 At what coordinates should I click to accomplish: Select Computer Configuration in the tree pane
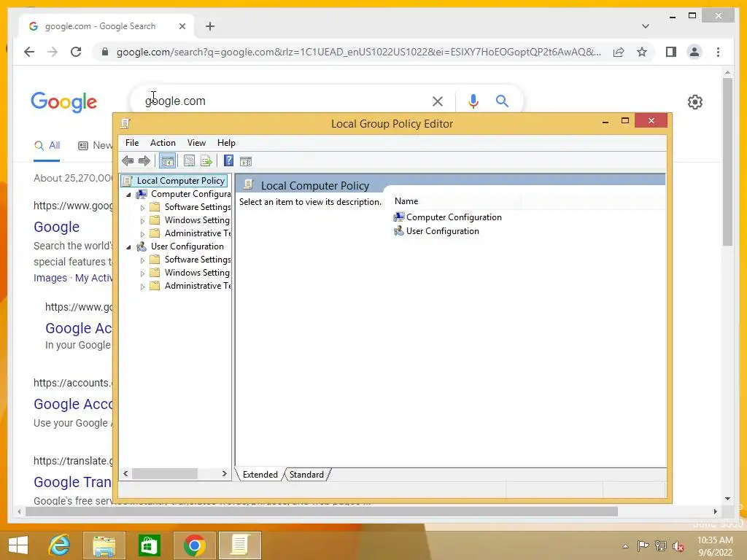190,194
